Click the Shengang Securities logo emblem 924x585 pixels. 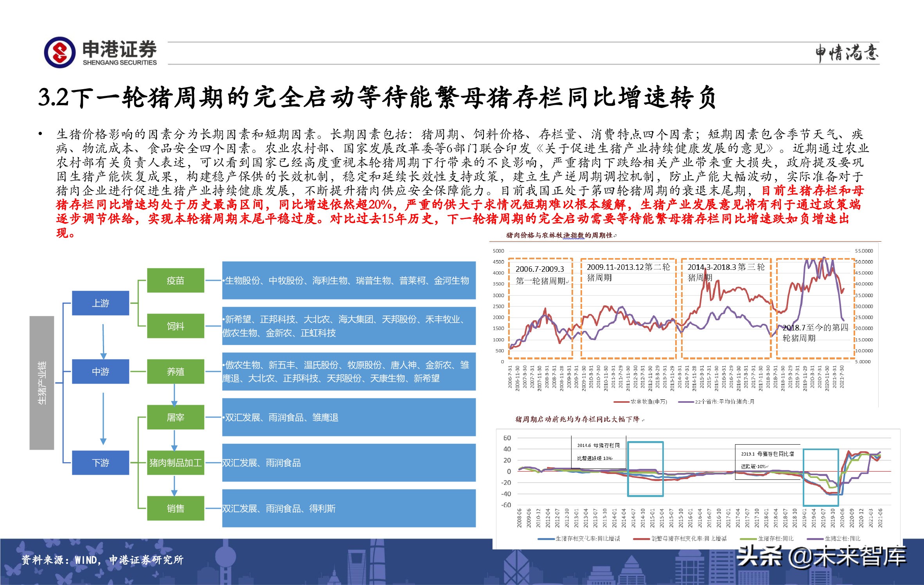[59, 53]
